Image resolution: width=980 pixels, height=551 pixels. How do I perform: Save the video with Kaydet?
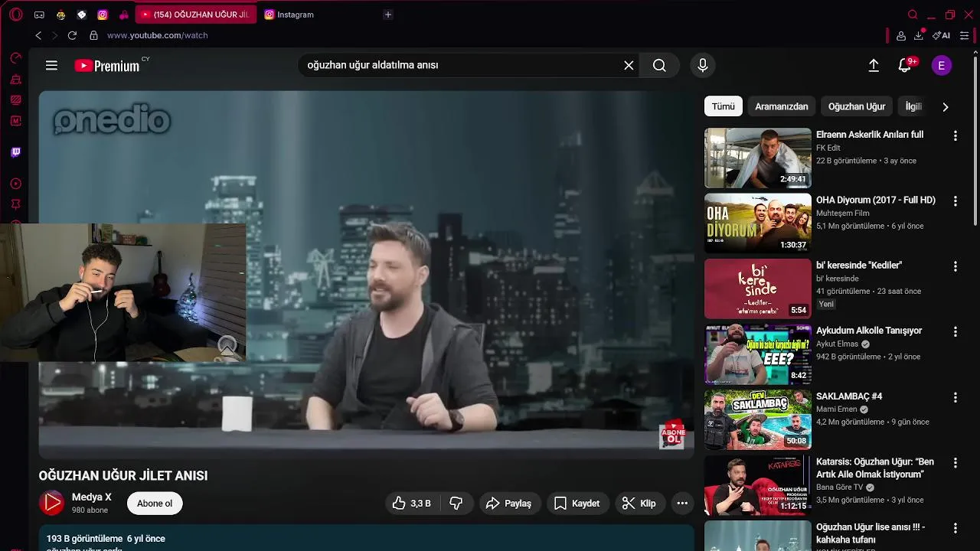[x=577, y=503]
